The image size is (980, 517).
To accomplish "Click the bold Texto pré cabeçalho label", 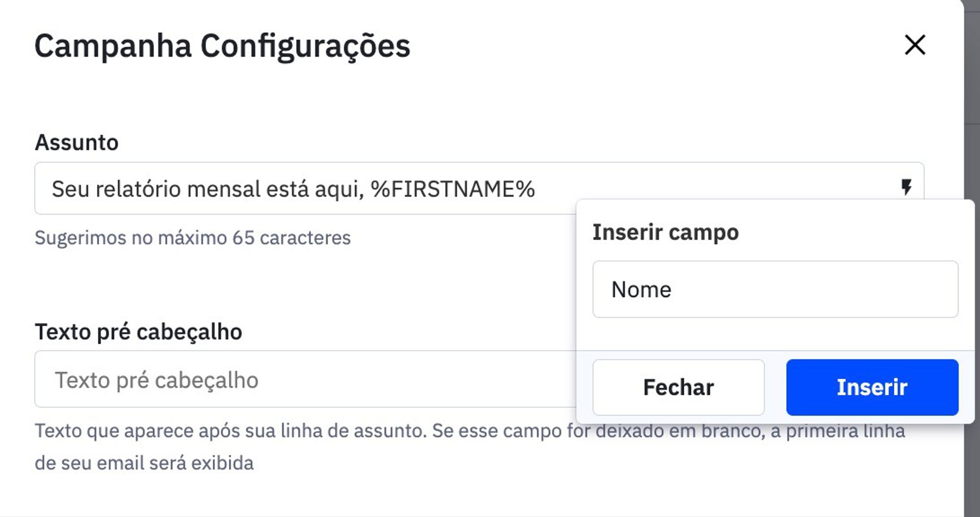I will [138, 332].
